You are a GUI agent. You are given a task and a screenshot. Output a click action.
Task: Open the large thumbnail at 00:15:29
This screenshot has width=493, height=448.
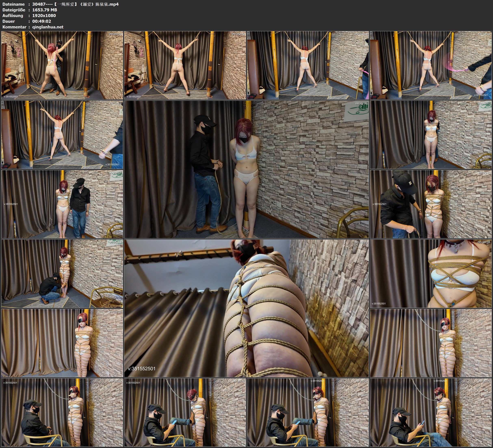(246, 169)
